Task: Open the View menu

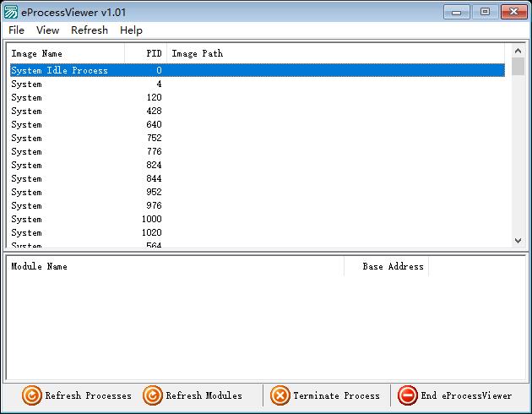Action: [x=47, y=30]
